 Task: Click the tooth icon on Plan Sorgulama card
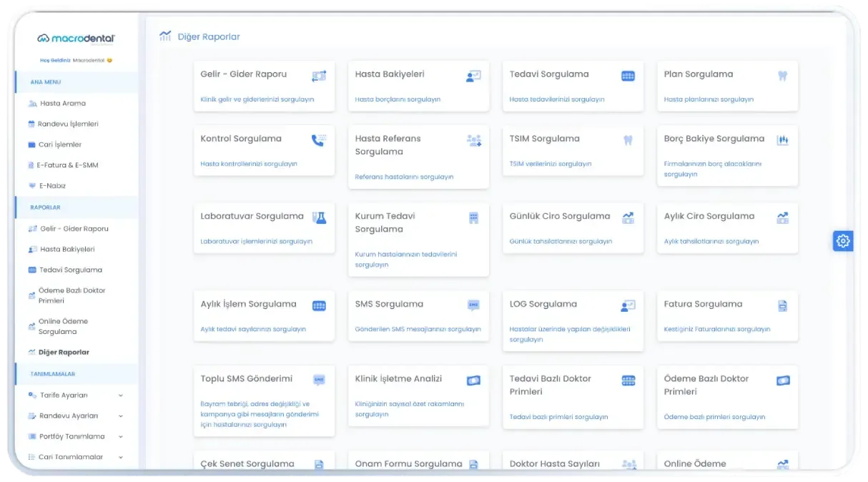tap(782, 76)
